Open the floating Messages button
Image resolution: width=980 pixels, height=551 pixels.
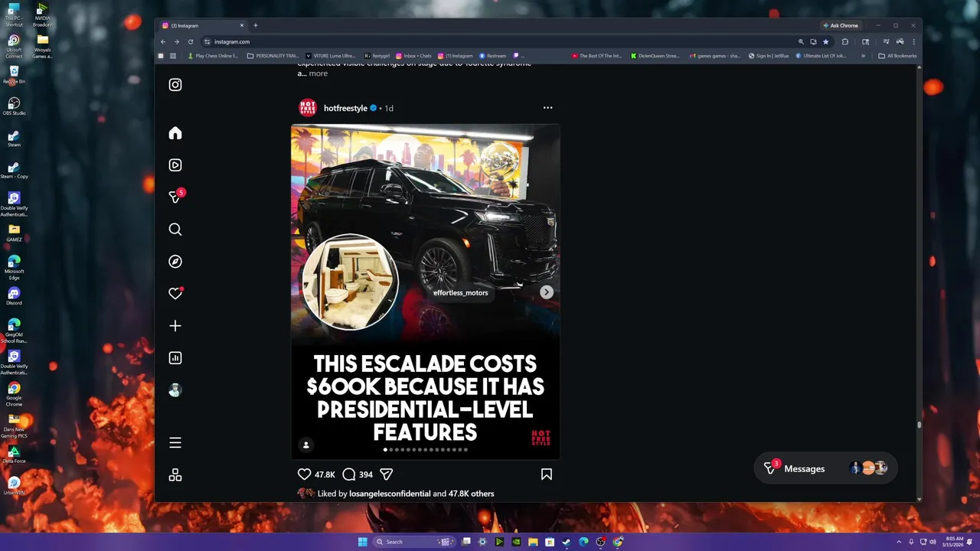point(825,468)
